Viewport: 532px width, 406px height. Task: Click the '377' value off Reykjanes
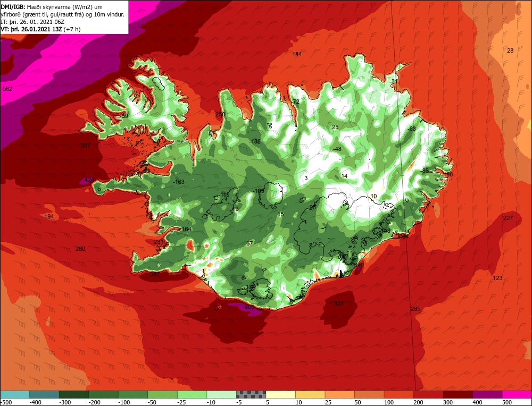(155, 274)
